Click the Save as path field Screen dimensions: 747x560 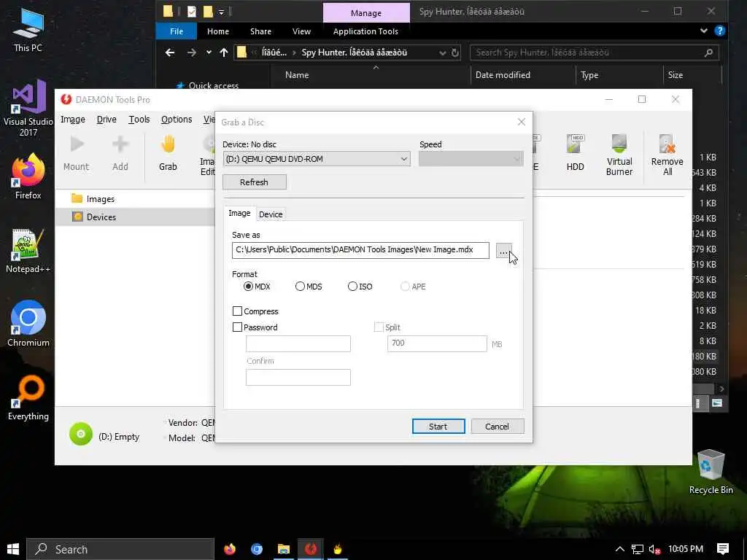(360, 250)
